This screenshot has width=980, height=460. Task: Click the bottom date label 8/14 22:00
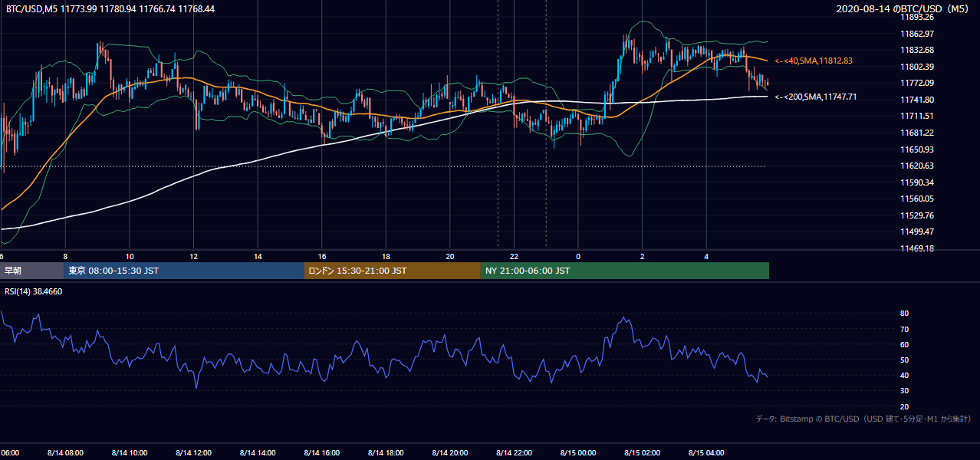pos(515,452)
